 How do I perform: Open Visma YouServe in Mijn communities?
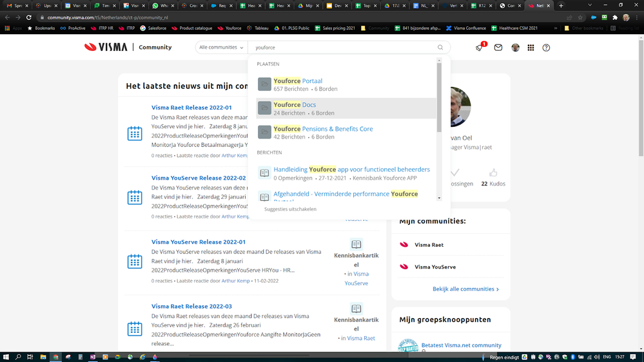435,267
